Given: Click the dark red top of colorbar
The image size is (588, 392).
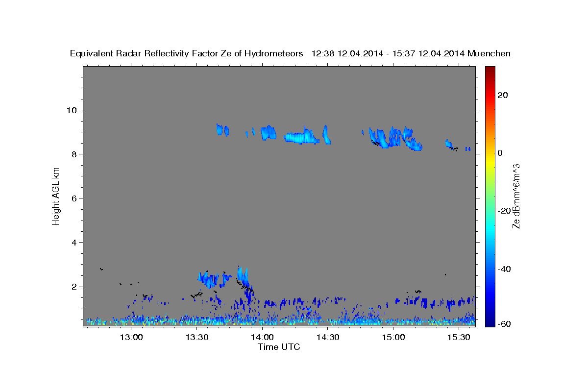Looking at the screenshot, I should pyautogui.click(x=490, y=70).
